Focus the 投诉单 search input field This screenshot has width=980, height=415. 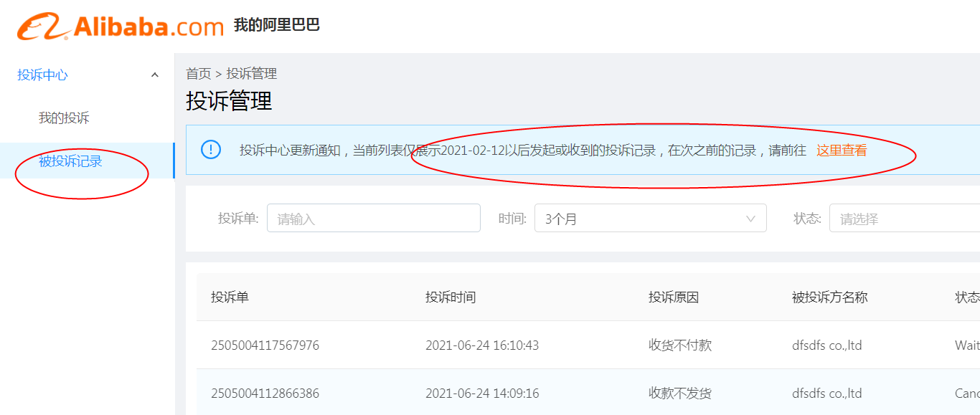[373, 219]
